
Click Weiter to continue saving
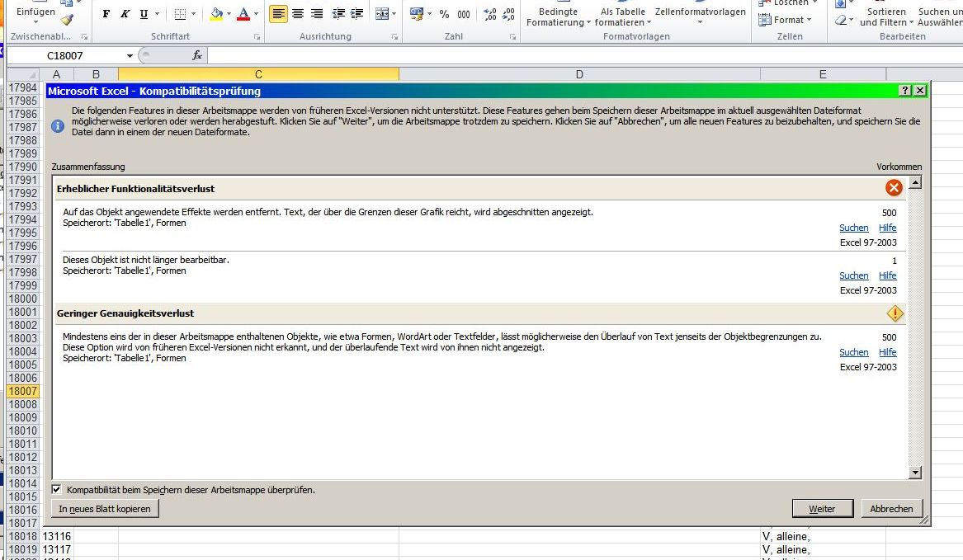point(823,508)
